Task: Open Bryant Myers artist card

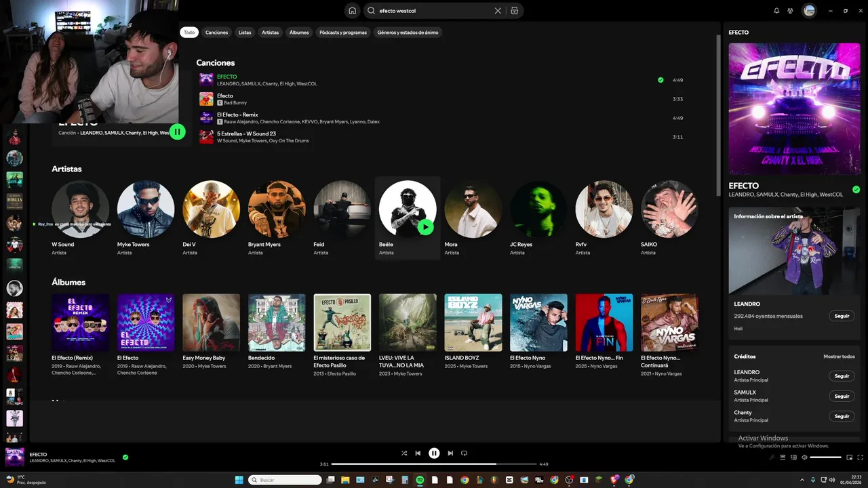Action: click(277, 218)
